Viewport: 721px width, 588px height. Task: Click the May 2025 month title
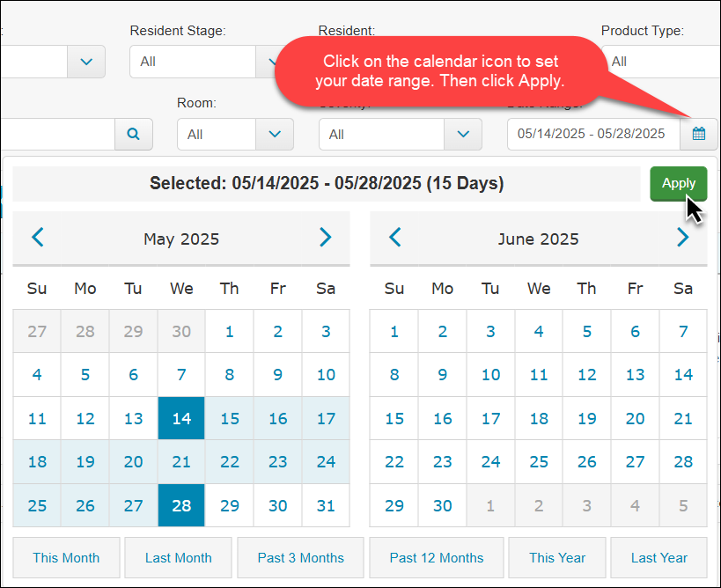[181, 239]
